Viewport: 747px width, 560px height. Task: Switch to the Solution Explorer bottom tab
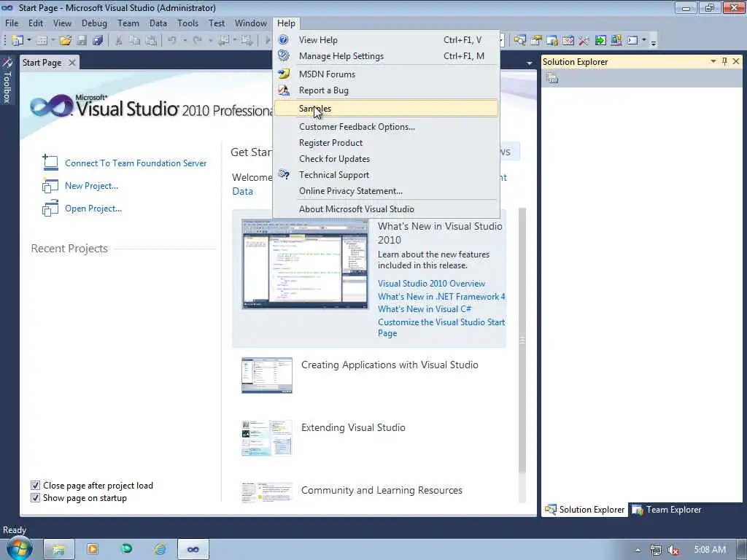click(584, 510)
